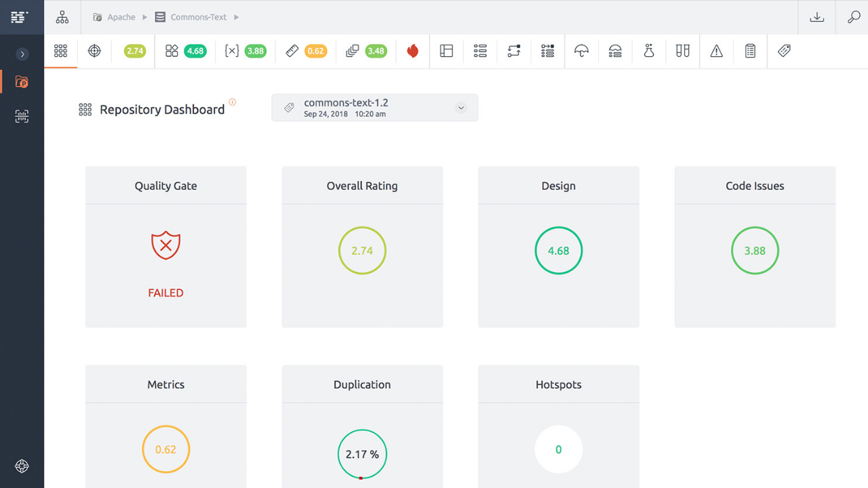Screen dimensions: 868x488
Task: Click the Apache breadcrumb link
Action: pos(121,17)
